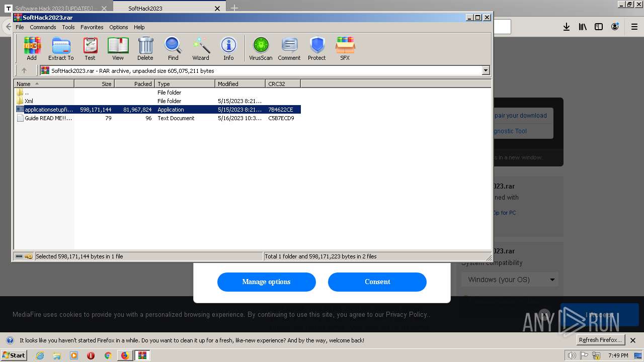Dismiss the Firefox refresh notification bar
Screen dimensions: 644x362
[633, 340]
